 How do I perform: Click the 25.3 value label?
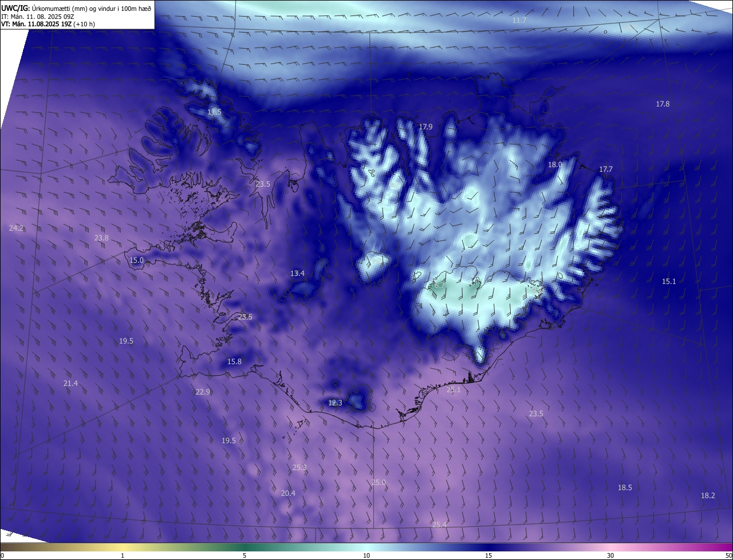point(299,467)
